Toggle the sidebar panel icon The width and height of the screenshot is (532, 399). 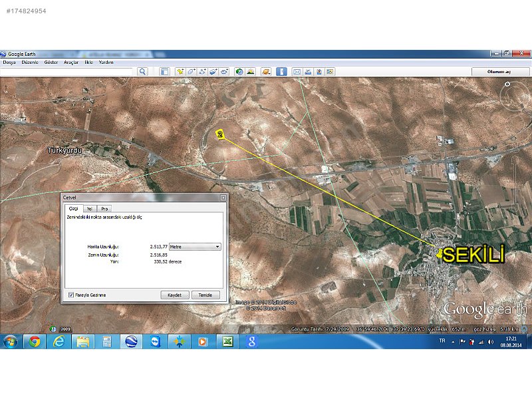(164, 72)
